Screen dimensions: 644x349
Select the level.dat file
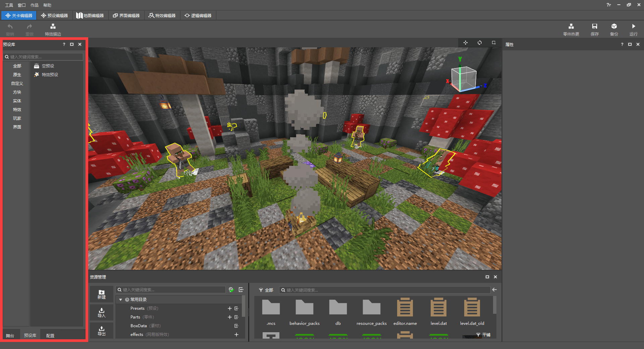(x=439, y=312)
